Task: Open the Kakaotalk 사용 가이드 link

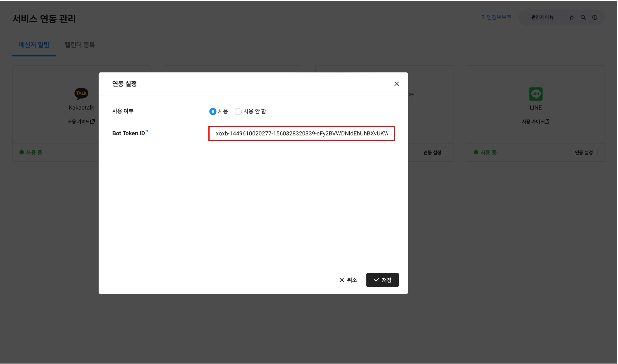Action: [x=81, y=121]
